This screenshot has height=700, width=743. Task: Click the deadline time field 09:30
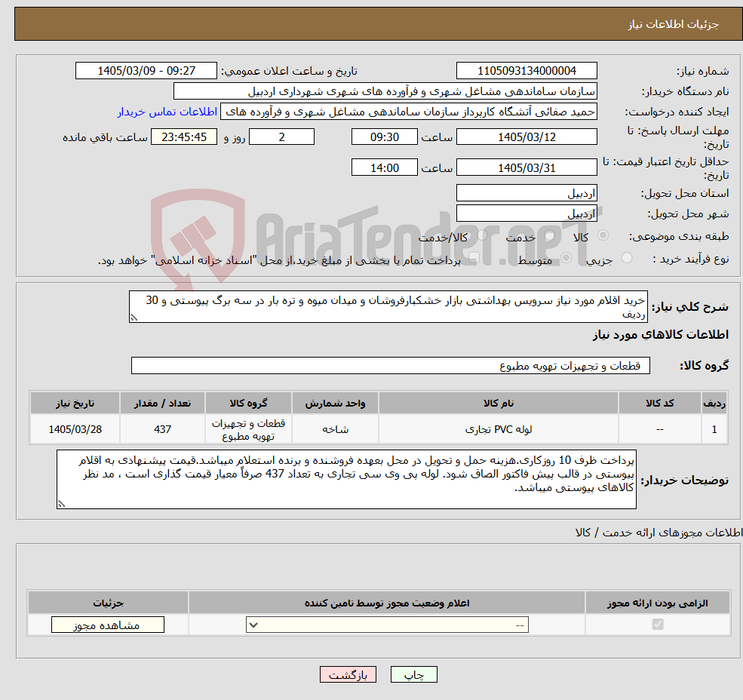point(384,137)
